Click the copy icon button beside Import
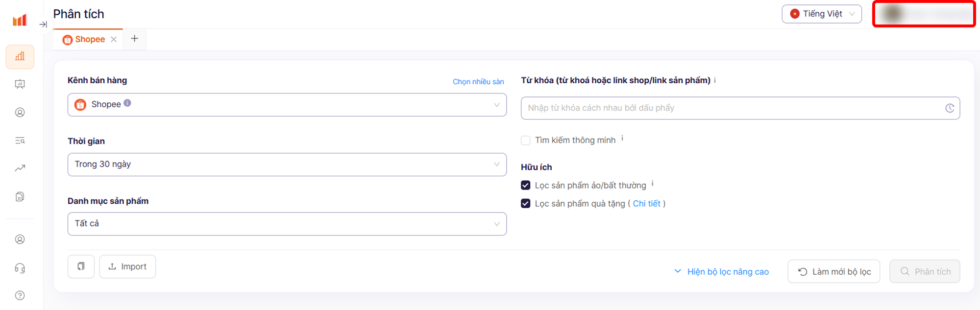The height and width of the screenshot is (310, 980). point(81,266)
